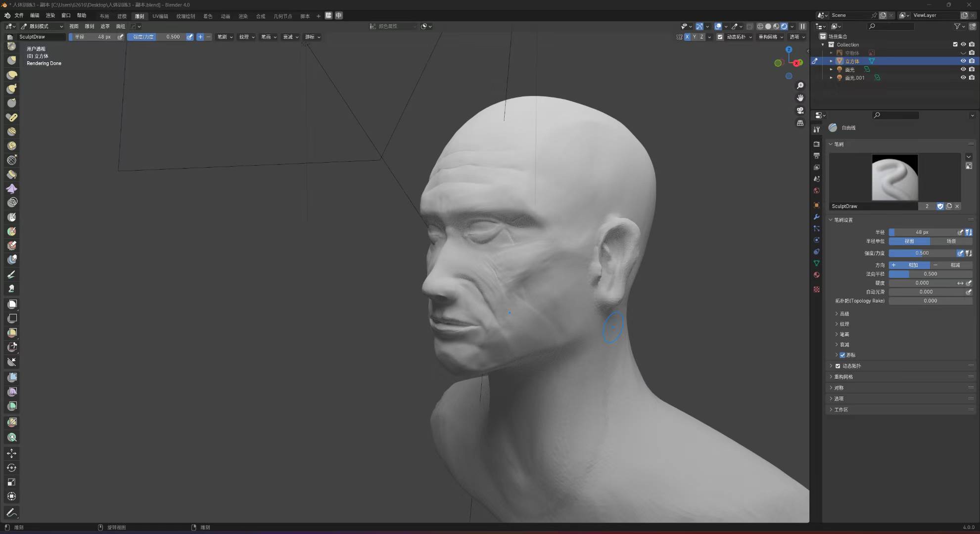Image resolution: width=980 pixels, height=534 pixels.
Task: Enable wireframe viewport shading
Action: pyautogui.click(x=760, y=26)
